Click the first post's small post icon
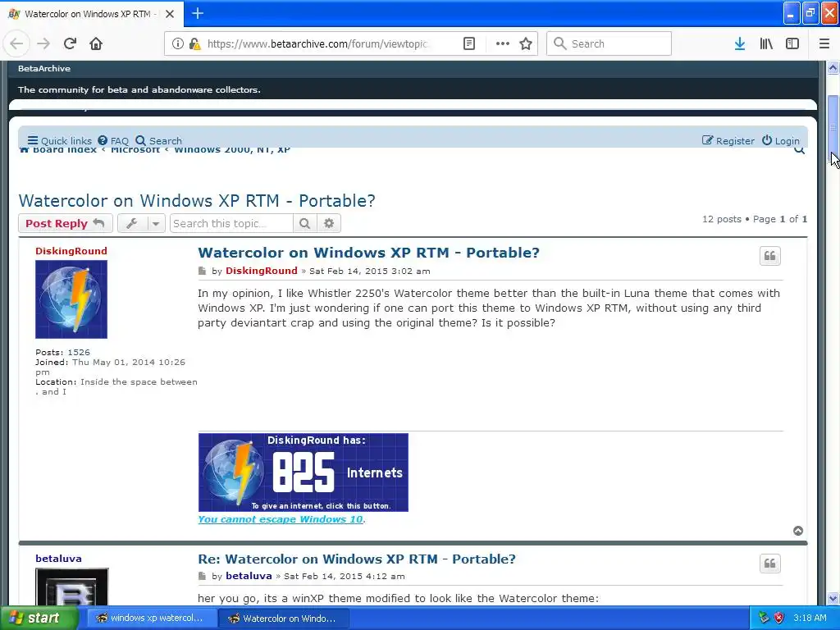The image size is (840, 630). 202,271
